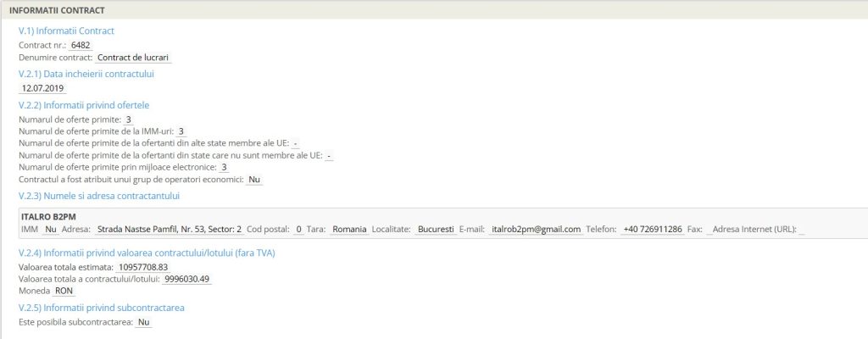Screen dimensions: 868x339
Task: Select the Este posibila subcontractarea value Nu
Action: point(143,322)
